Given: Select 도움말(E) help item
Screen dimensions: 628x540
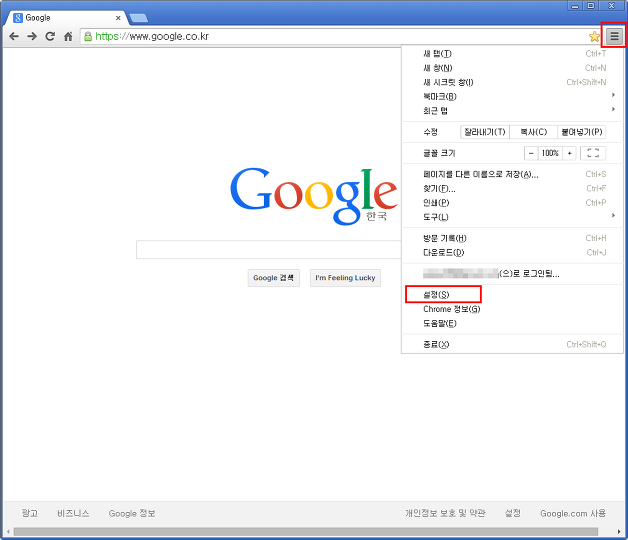Looking at the screenshot, I should [512, 324].
